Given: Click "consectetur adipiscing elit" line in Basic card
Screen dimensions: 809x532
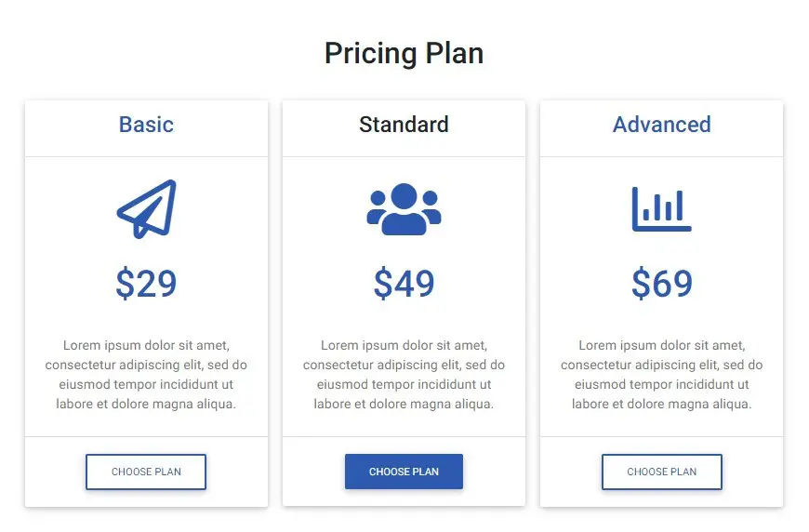Looking at the screenshot, I should pyautogui.click(x=130, y=366).
